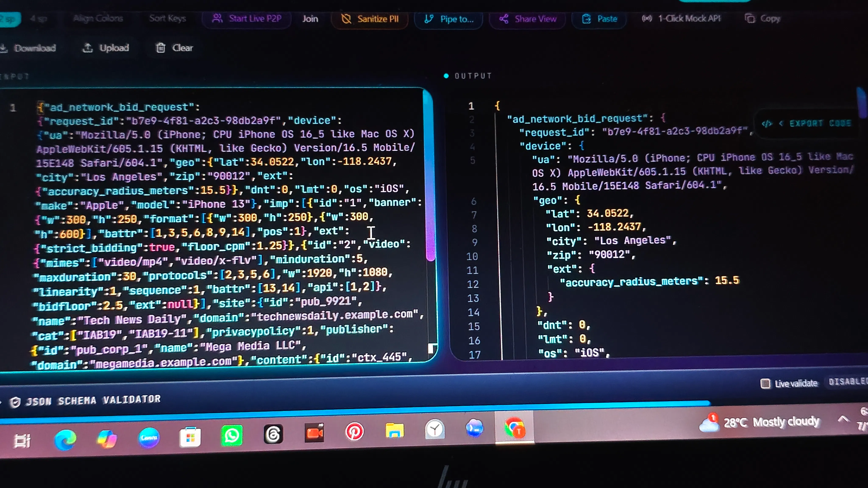Click line number 1 in input editor
Viewport: 868px width, 488px height.
coord(13,108)
